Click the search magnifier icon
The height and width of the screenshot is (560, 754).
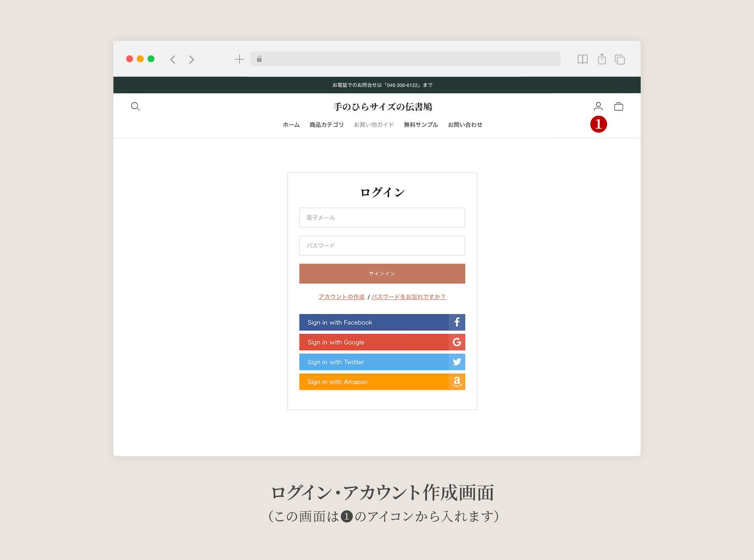point(135,106)
